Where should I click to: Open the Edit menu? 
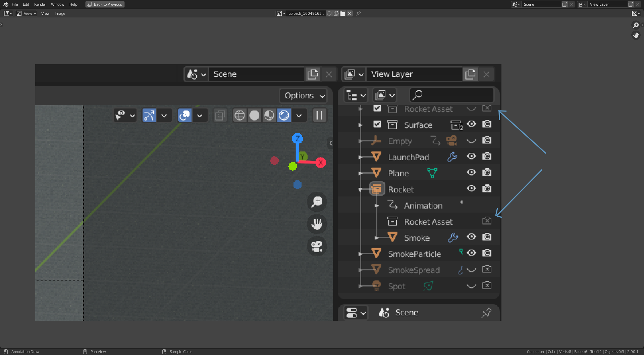pos(26,4)
